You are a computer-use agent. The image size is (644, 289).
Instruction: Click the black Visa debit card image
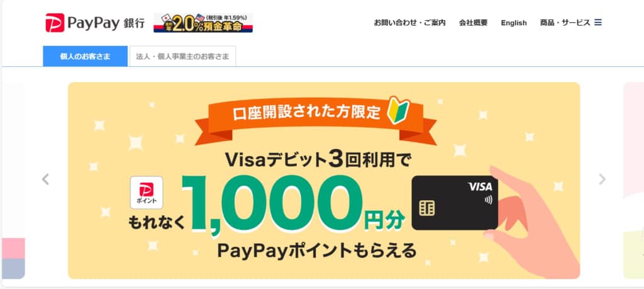pyautogui.click(x=455, y=203)
